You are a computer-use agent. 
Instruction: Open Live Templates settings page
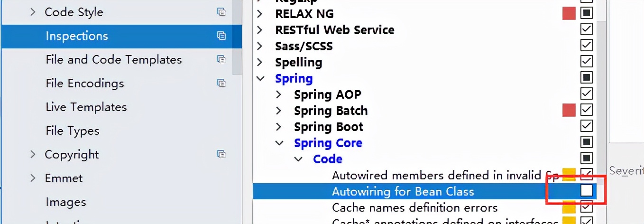coord(86,107)
